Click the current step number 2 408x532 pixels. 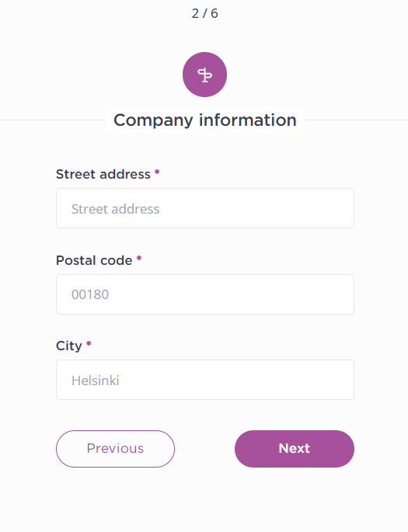195,13
